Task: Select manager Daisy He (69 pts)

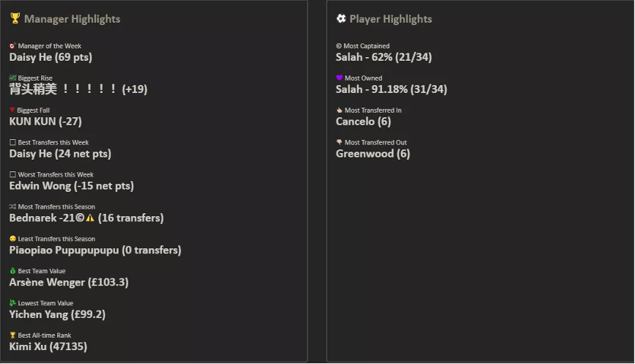Action: pos(51,57)
